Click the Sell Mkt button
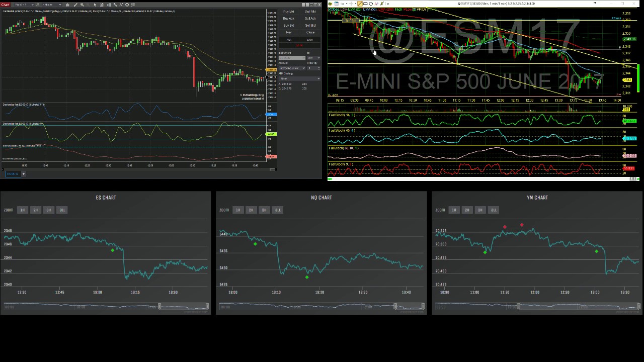 310,12
